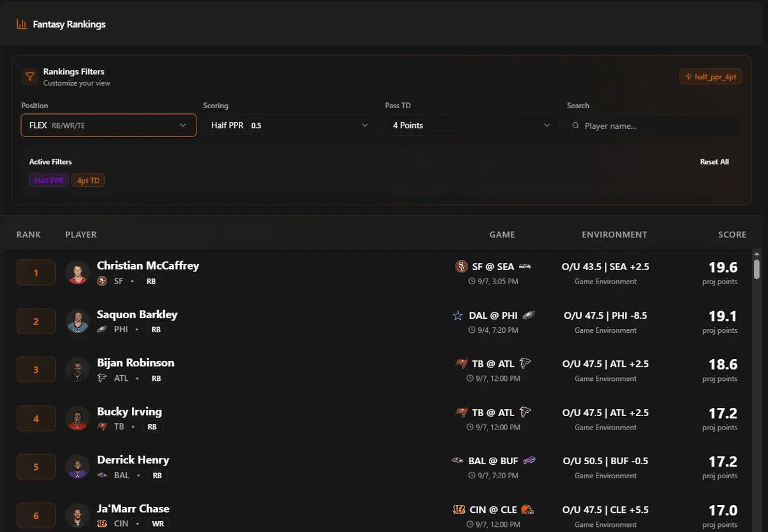Screen dimensions: 768x532
Task: Remove the Half PPR active filter chip
Action: tap(49, 181)
